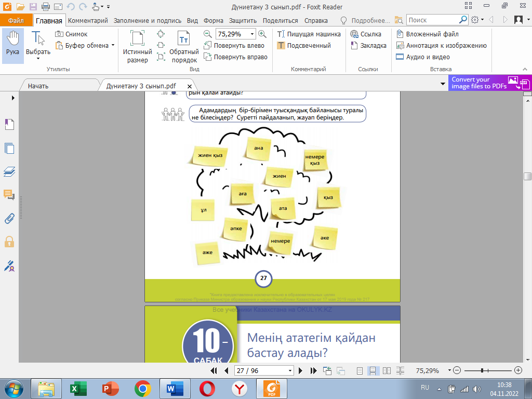
Task: Click Подробнее tell-me lightbulb field
Action: point(365,20)
